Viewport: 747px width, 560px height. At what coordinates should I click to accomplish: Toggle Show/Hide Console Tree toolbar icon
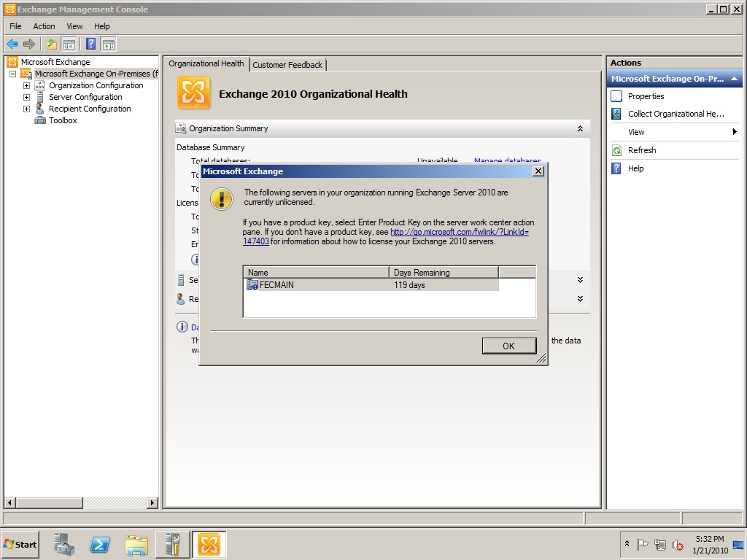(69, 44)
